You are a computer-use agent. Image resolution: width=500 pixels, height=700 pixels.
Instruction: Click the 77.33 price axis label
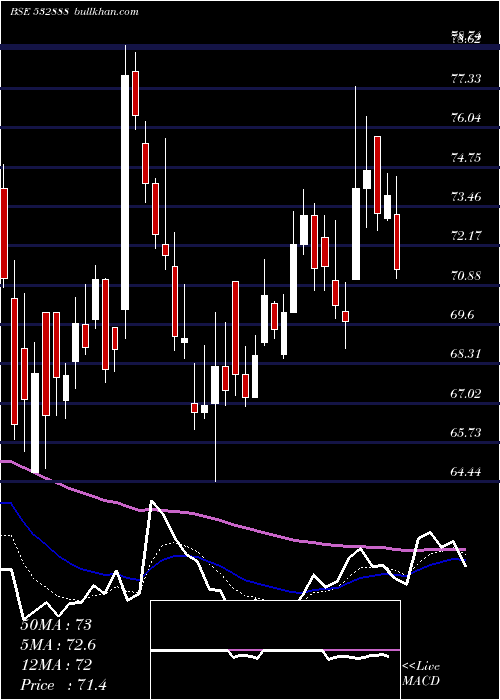(x=466, y=79)
